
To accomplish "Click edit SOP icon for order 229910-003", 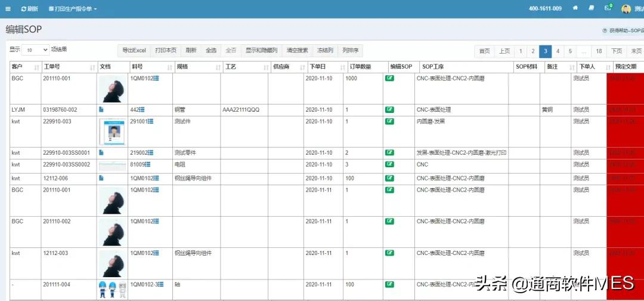I will [x=389, y=121].
